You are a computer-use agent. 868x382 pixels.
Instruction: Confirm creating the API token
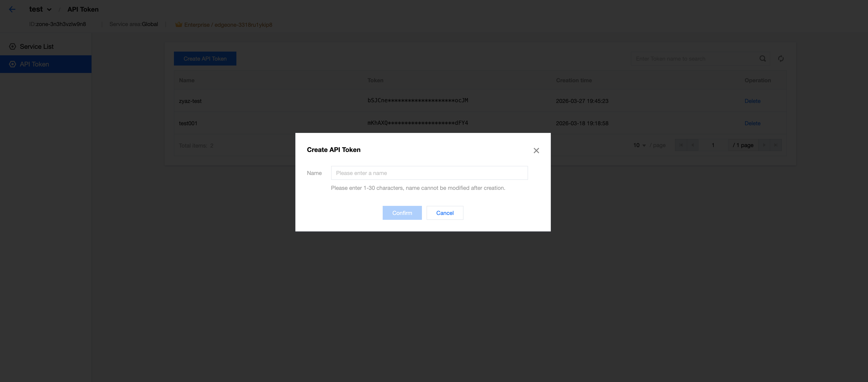[x=402, y=213]
